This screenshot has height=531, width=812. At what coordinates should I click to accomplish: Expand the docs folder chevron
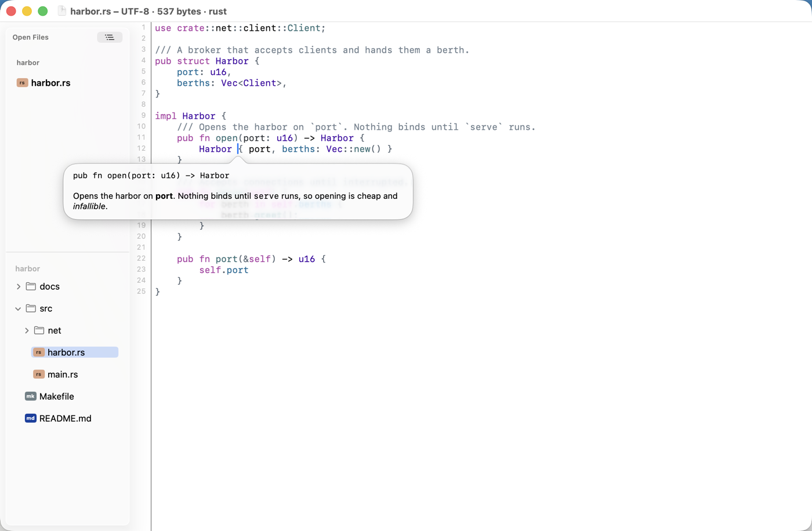coord(18,286)
